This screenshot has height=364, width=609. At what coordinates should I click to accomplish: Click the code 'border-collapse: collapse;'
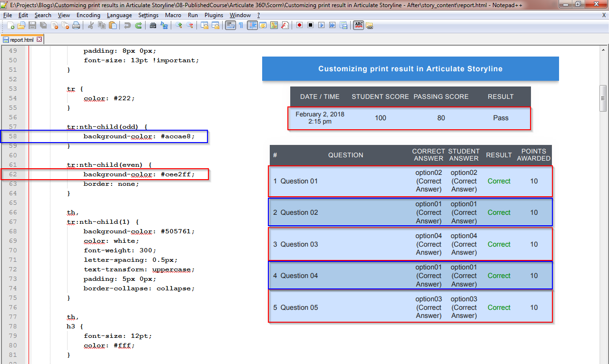(139, 288)
